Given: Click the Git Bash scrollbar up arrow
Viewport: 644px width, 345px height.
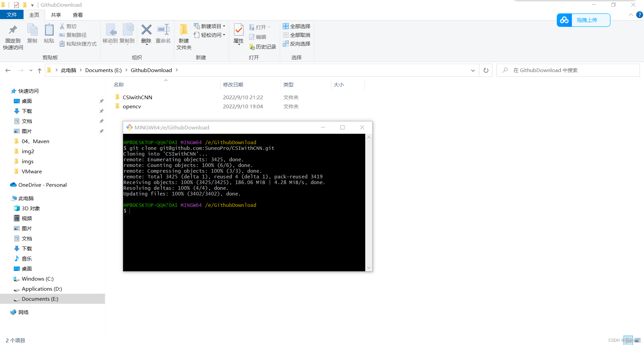Looking at the screenshot, I should (369, 137).
